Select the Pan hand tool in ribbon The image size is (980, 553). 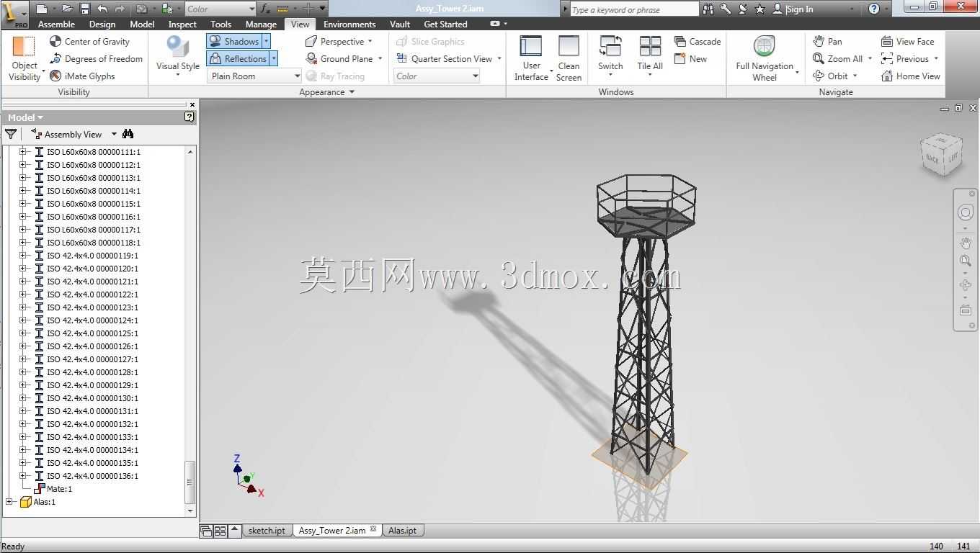827,41
